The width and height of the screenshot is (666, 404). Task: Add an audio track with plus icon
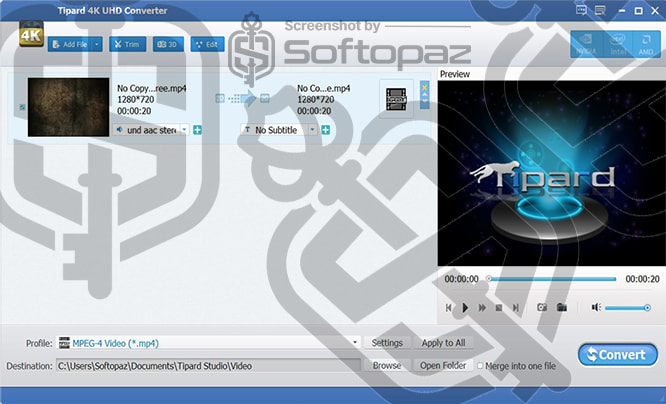tap(197, 130)
